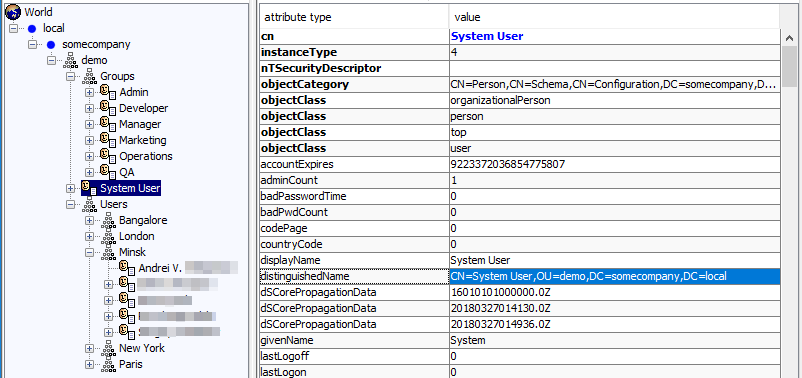
Task: Click the Operations group icon
Action: click(108, 156)
